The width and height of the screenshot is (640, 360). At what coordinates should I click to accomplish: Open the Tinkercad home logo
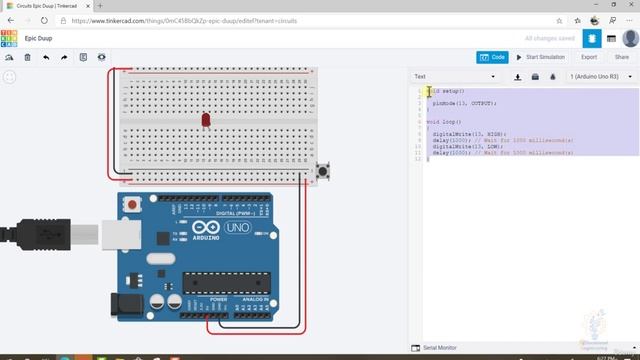(9, 38)
